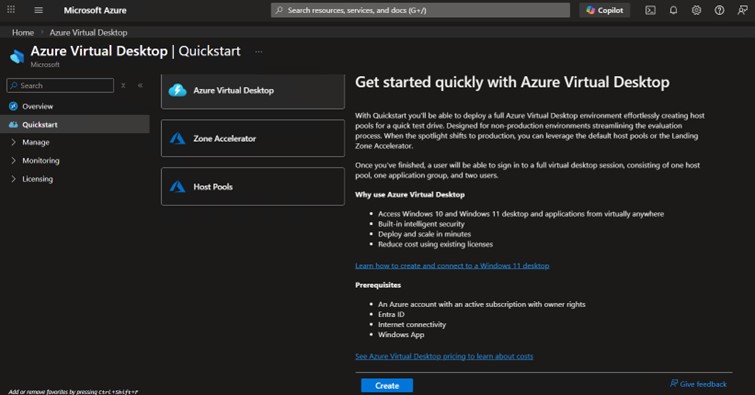Click the Create button
The image size is (755, 395).
point(387,385)
